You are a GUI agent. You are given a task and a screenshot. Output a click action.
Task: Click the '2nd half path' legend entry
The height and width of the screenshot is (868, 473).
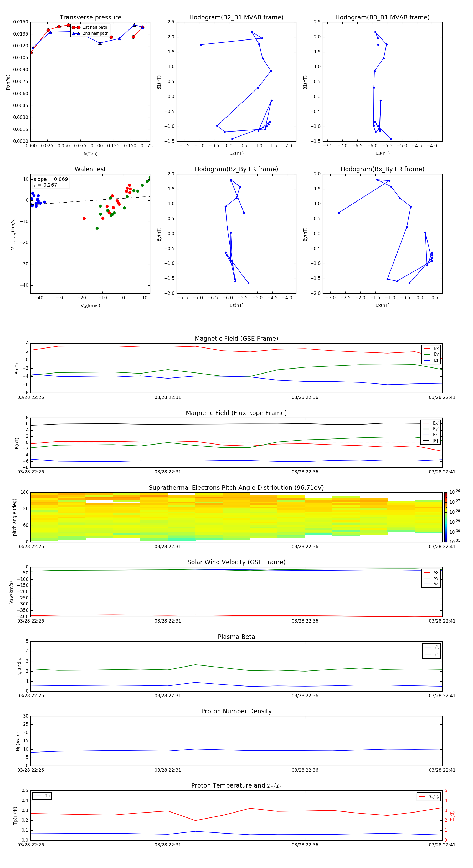(x=91, y=33)
